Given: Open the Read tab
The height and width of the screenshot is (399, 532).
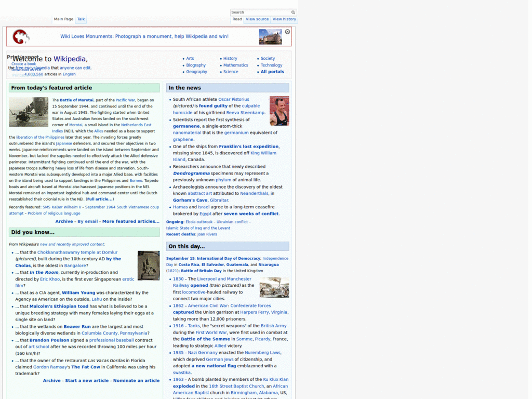Looking at the screenshot, I should (237, 19).
